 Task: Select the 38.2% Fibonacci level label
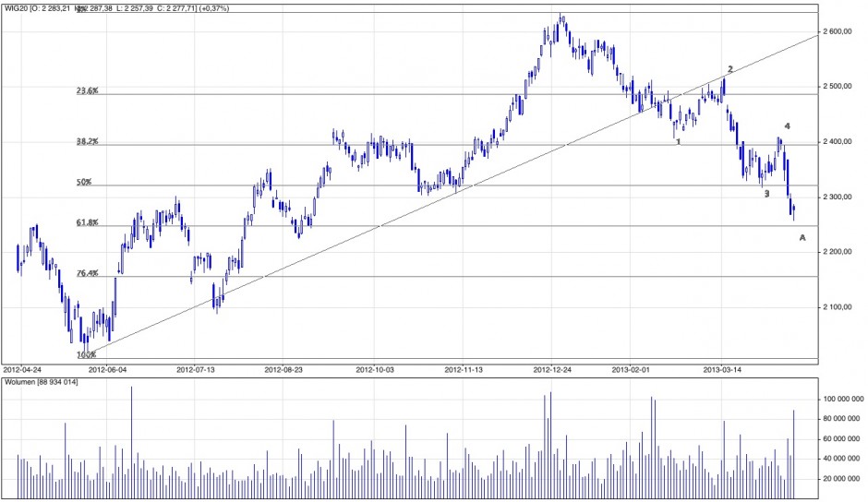87,142
